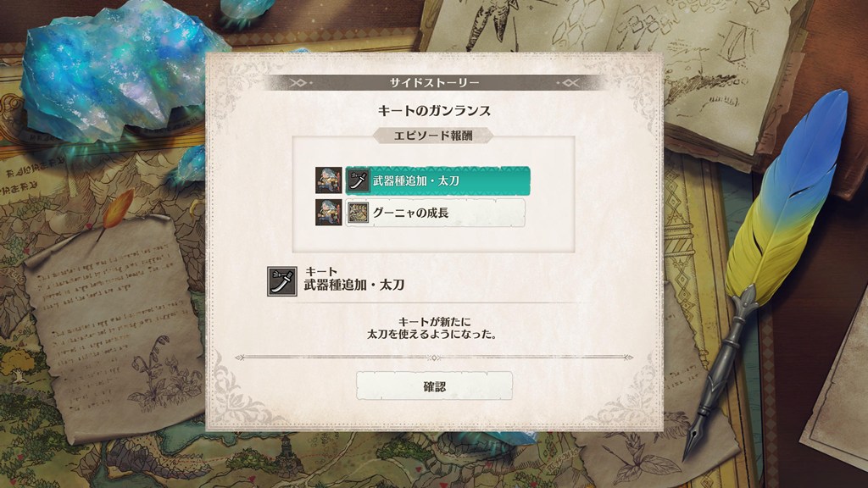The width and height of the screenshot is (868, 488).
Task: Click the グーニャの成長 reward item icon
Action: tap(359, 213)
